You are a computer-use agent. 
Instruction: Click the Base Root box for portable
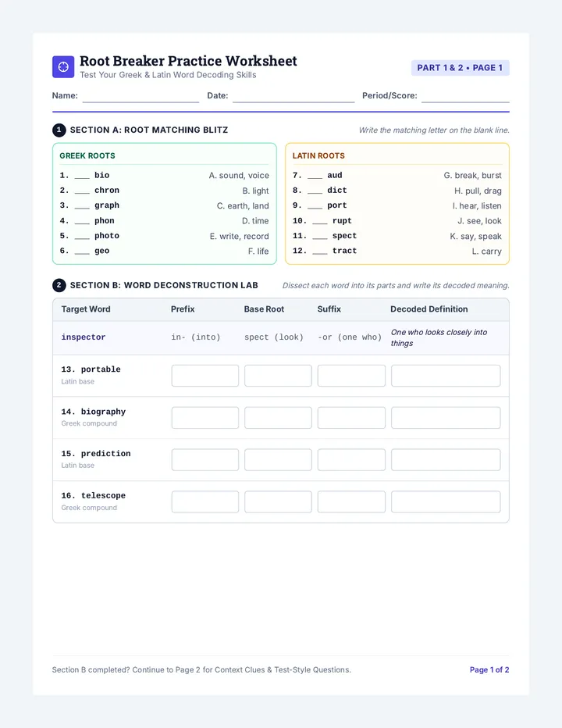278,376
